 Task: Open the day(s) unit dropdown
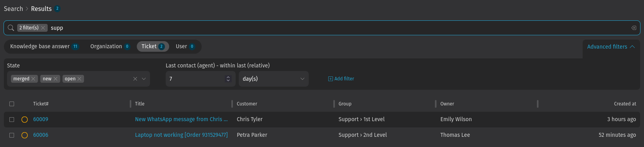tap(274, 79)
